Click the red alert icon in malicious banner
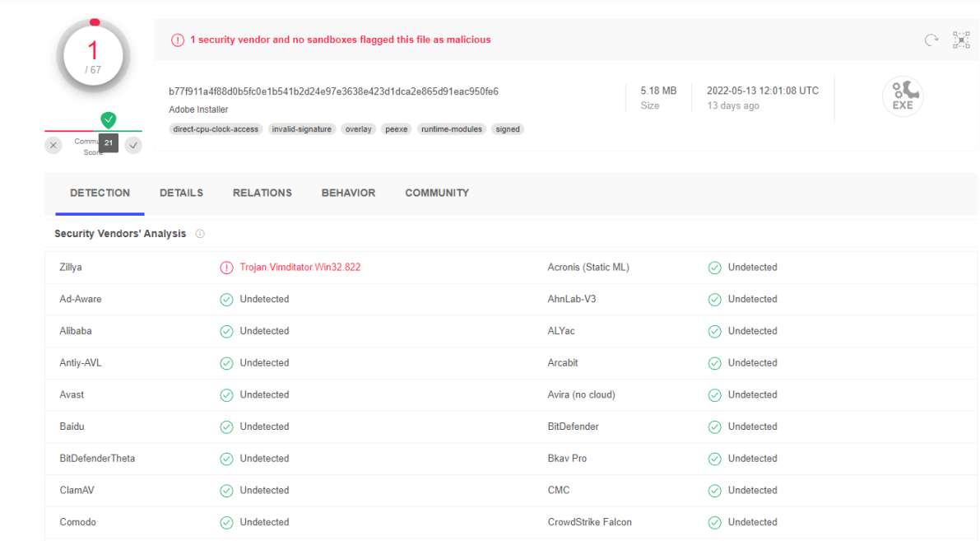 tap(178, 40)
